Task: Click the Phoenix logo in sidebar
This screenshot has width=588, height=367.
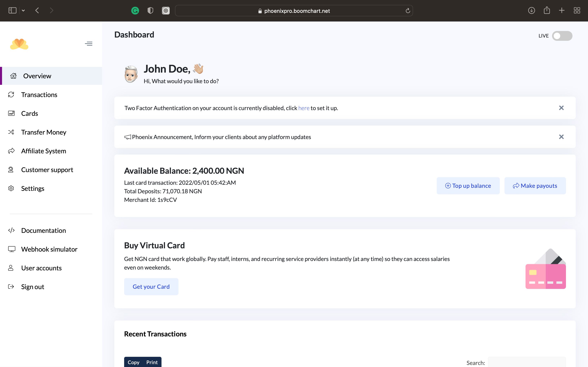Action: click(19, 44)
